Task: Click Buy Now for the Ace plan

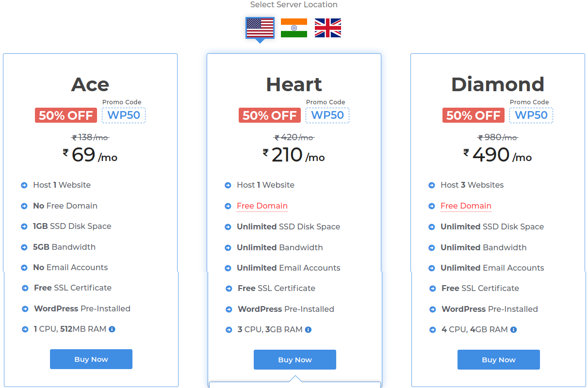Action: click(91, 359)
